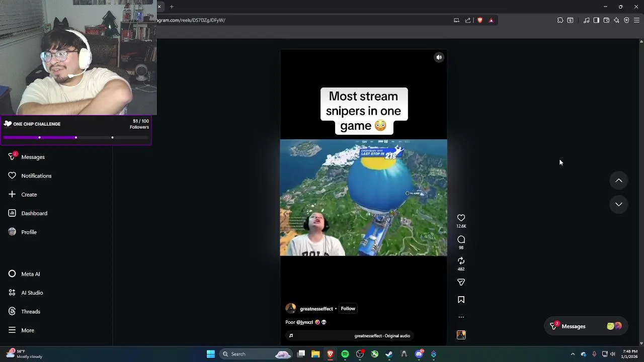Open browser extensions puzzle icon
644x362 pixels.
560,20
